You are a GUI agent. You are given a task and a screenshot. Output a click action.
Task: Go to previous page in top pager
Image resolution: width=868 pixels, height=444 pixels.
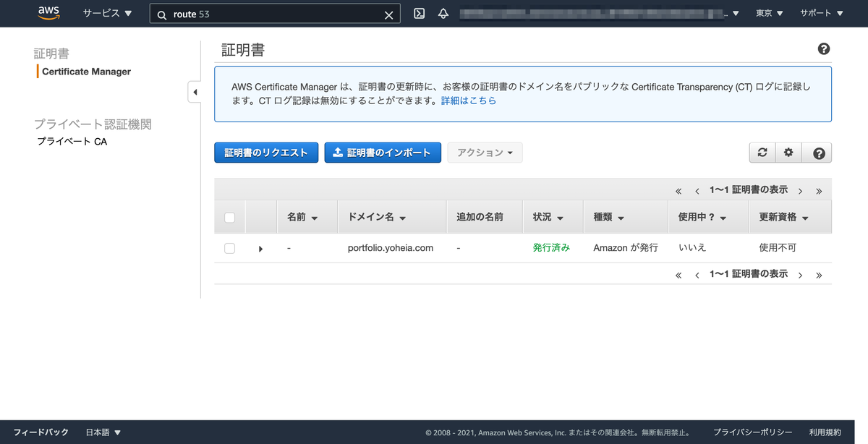pos(697,191)
